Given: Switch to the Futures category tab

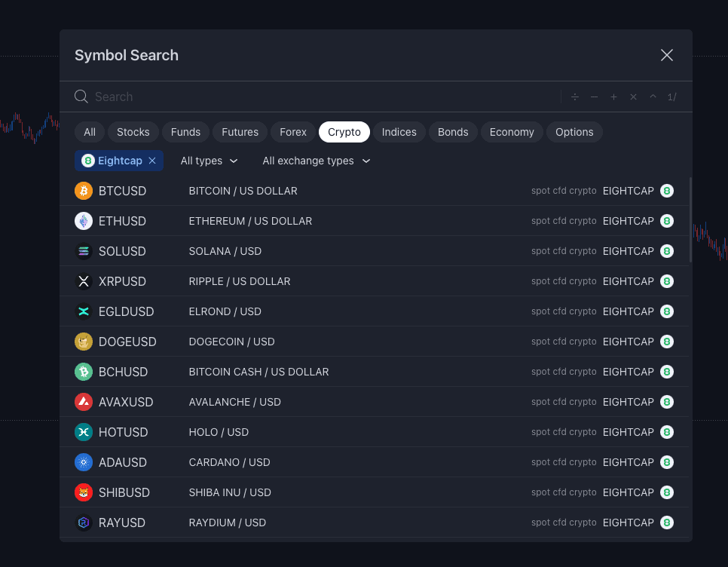Looking at the screenshot, I should click(x=240, y=132).
